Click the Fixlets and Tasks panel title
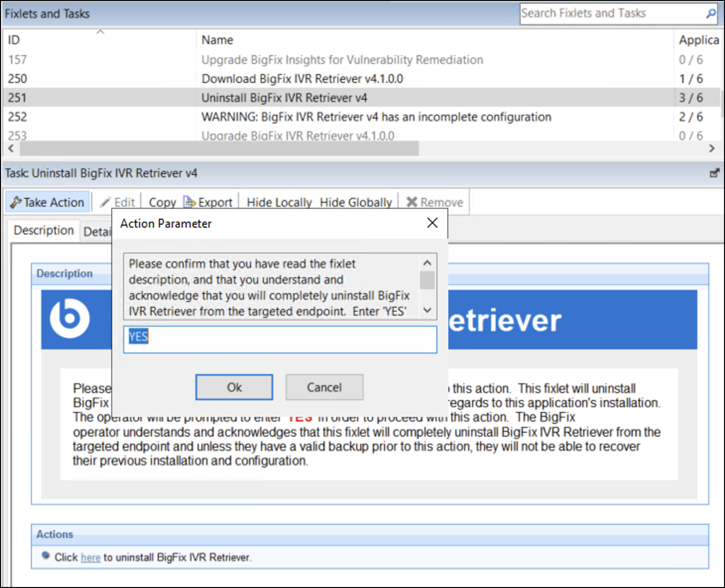This screenshot has width=725, height=588. coord(47,13)
